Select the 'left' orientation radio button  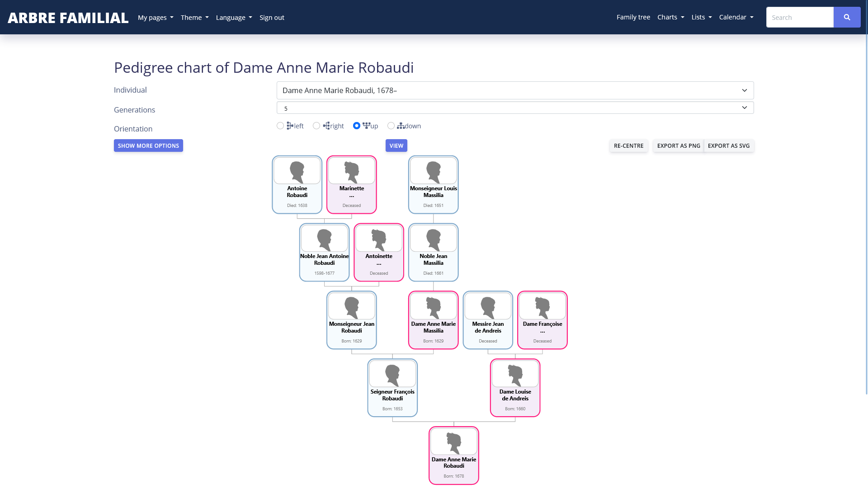280,126
